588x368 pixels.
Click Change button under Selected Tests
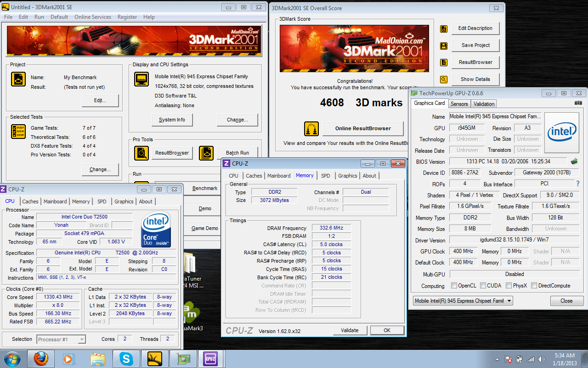point(100,170)
